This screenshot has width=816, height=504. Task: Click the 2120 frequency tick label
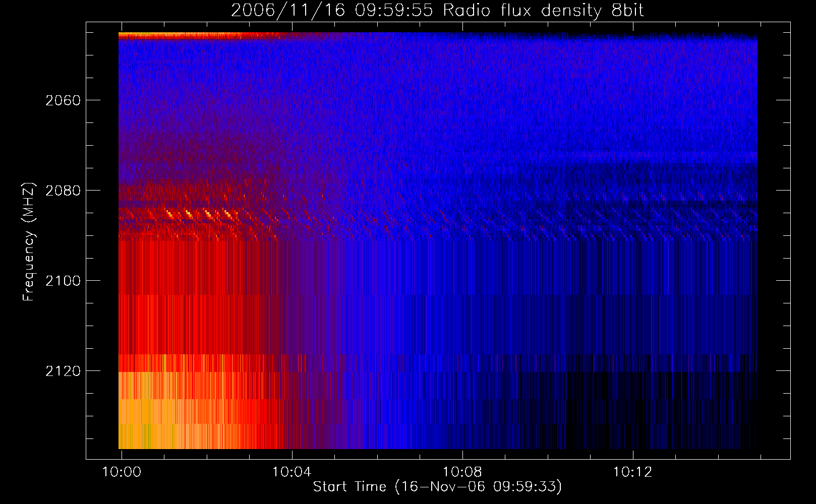63,371
